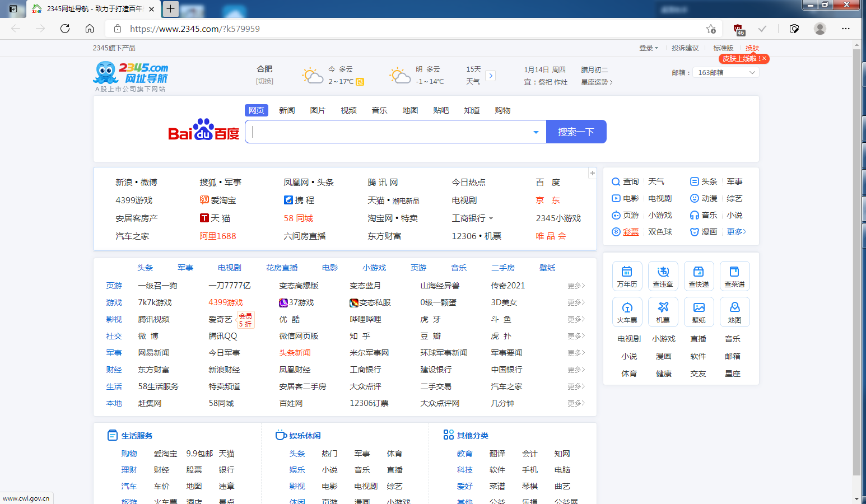
Task: Open 更多 in the right quick links
Action: tap(736, 232)
